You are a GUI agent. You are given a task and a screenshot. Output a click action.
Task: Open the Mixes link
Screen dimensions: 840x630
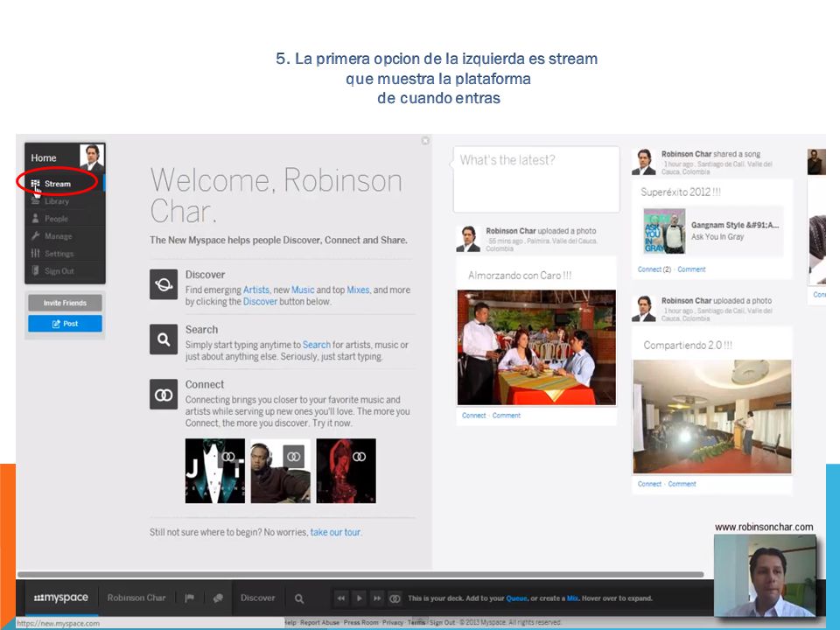pos(358,290)
